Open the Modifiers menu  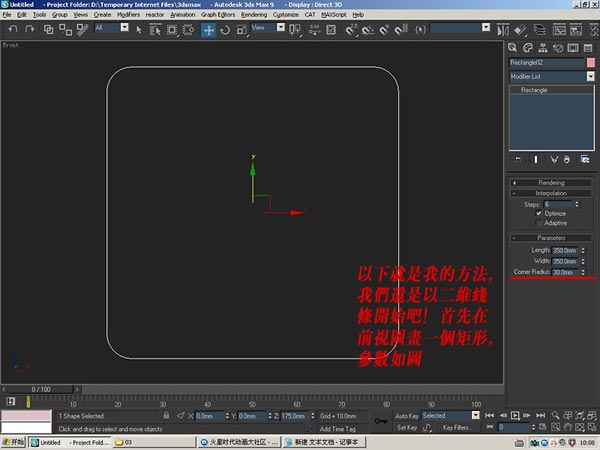point(128,15)
